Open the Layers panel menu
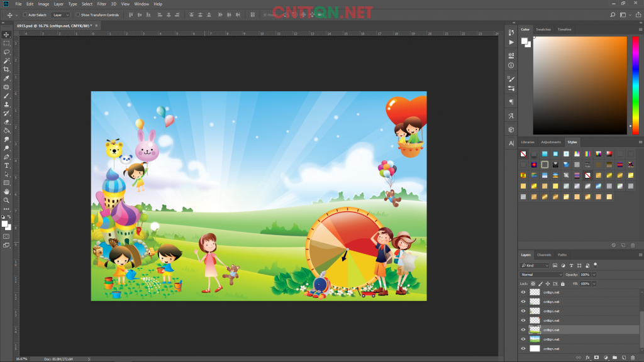 click(640, 255)
